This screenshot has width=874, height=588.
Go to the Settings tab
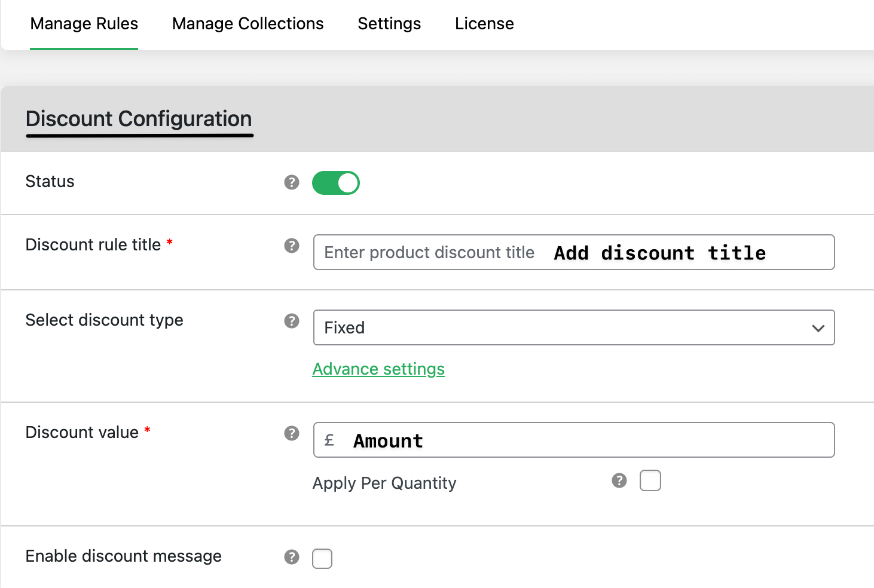pyautogui.click(x=389, y=24)
